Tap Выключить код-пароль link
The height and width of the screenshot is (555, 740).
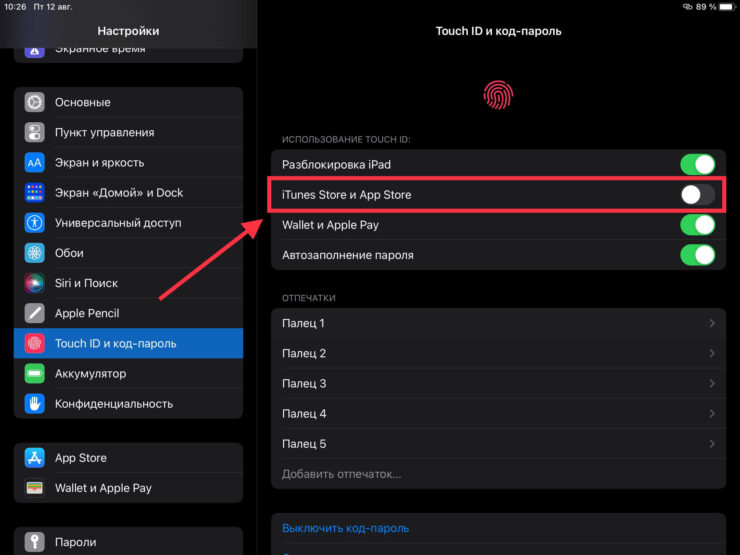(345, 528)
